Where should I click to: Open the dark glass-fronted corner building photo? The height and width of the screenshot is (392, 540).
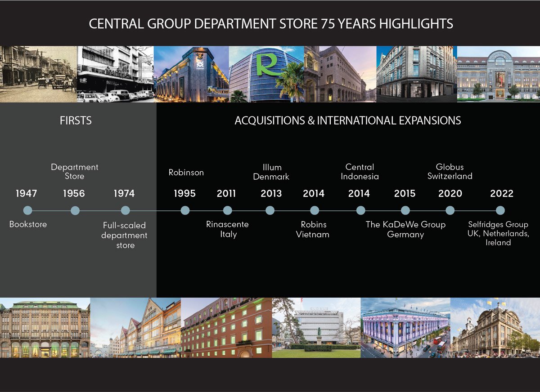point(417,74)
